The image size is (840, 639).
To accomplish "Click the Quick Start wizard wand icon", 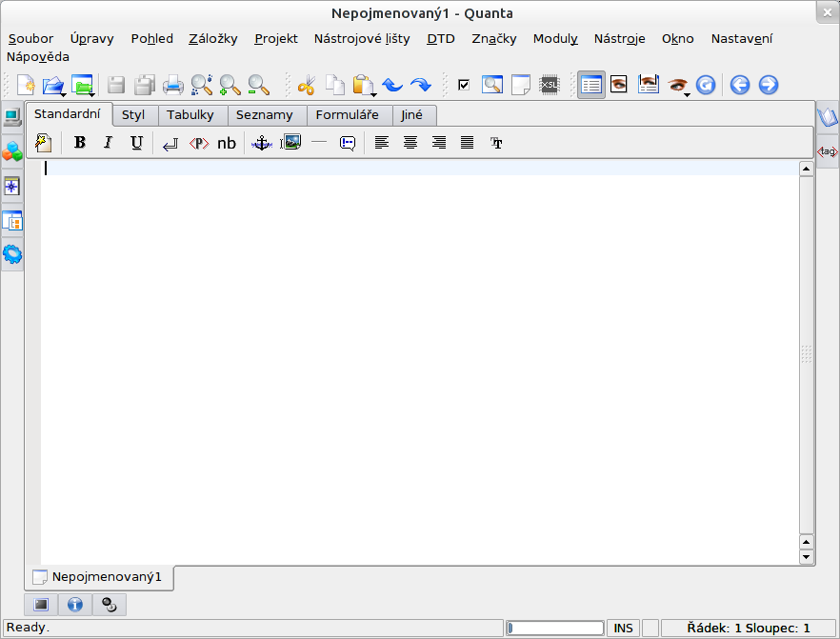I will pos(43,143).
